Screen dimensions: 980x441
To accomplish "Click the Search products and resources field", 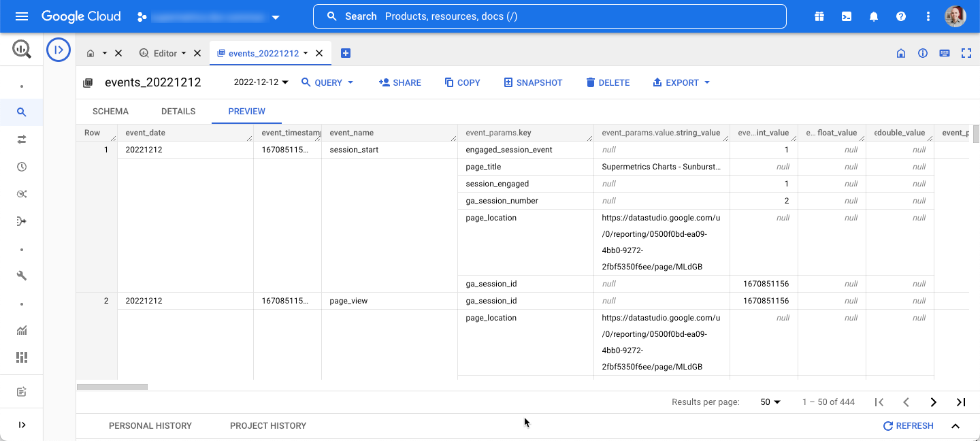I will click(549, 16).
